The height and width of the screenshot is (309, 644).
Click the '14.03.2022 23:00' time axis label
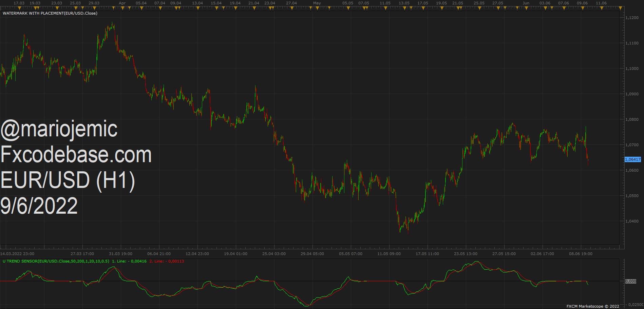pyautogui.click(x=17, y=254)
